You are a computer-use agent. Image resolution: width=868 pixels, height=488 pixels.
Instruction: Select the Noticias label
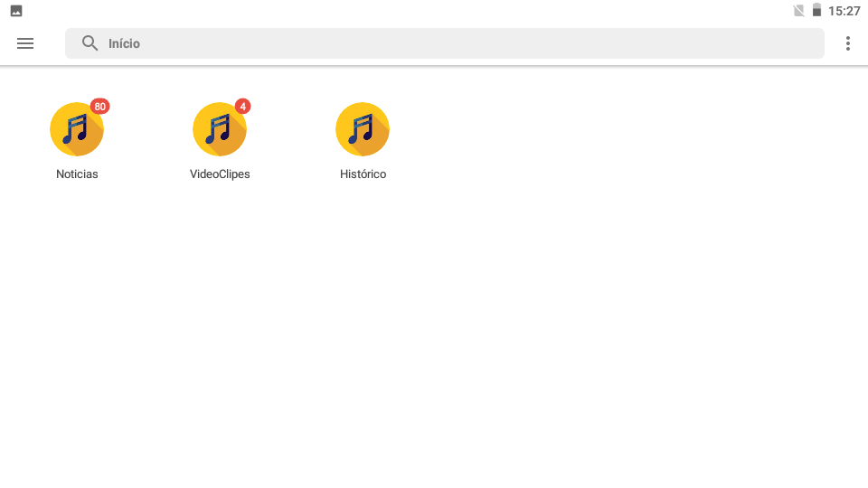point(77,174)
